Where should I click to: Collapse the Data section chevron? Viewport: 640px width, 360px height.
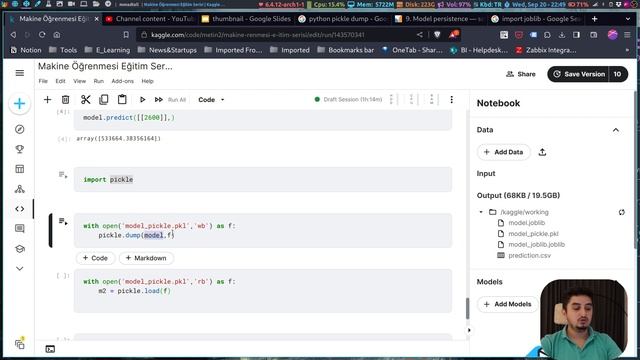tap(616, 130)
